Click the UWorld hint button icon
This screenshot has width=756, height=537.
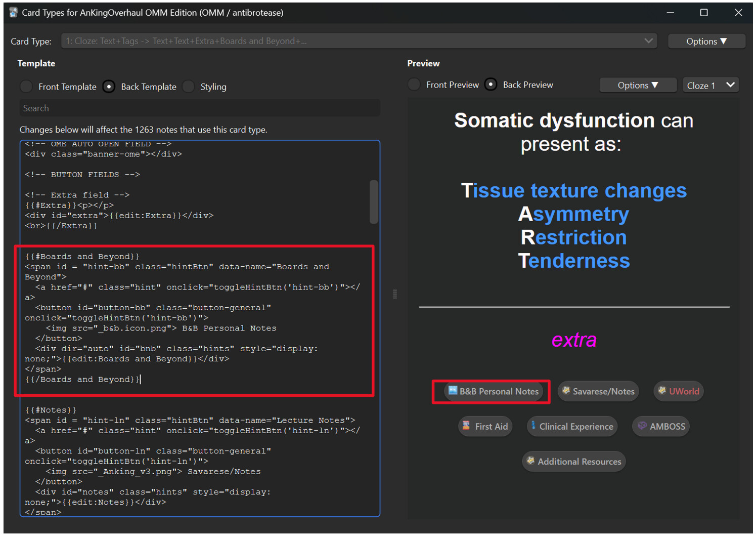662,390
